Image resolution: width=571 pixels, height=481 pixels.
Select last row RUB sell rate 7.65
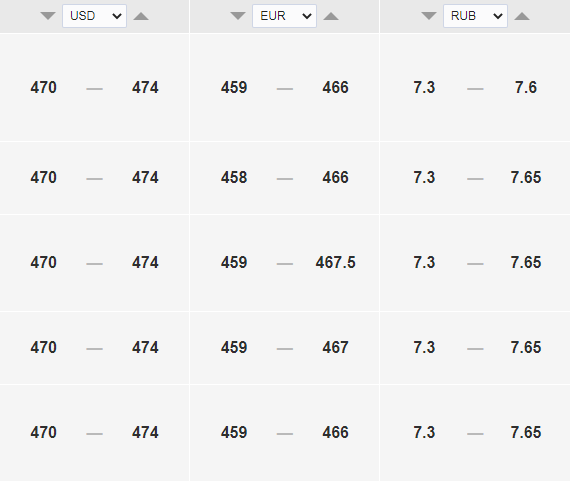(526, 433)
